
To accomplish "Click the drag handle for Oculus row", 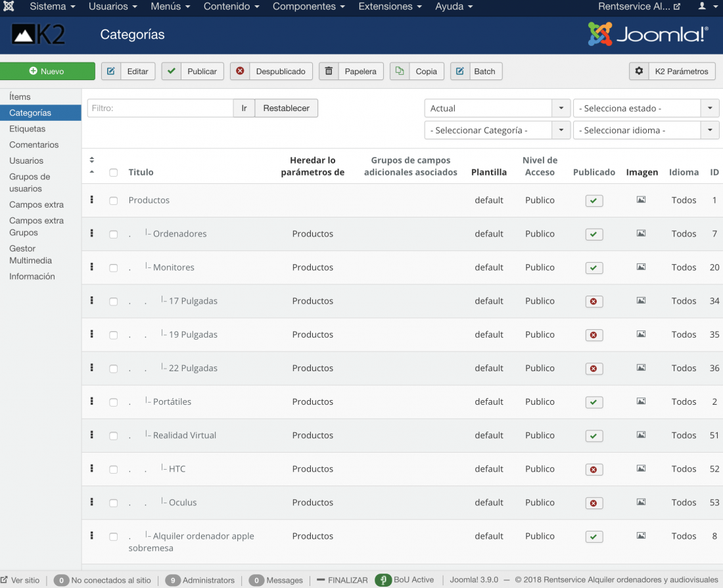I will click(92, 503).
